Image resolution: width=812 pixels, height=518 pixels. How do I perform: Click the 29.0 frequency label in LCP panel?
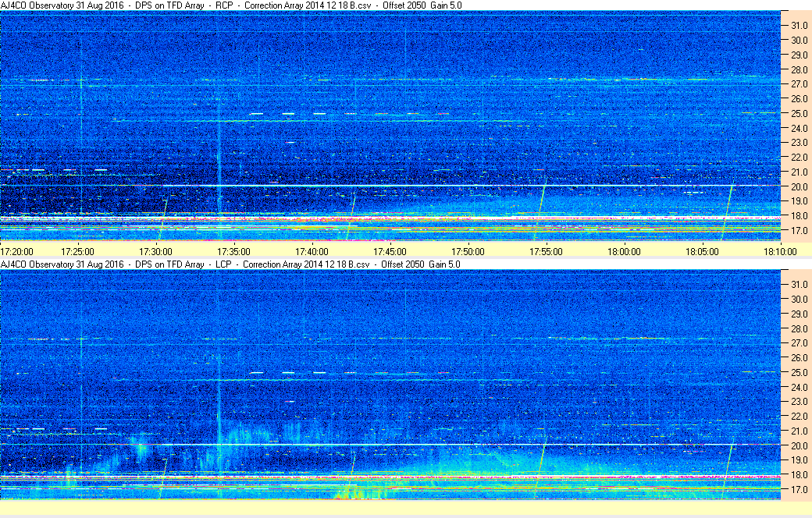799,314
